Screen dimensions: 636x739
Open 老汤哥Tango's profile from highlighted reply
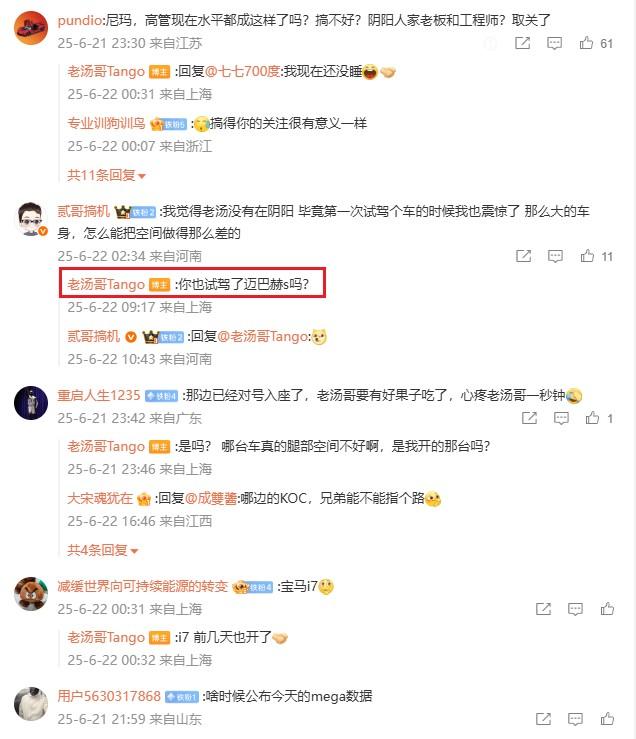pos(106,284)
